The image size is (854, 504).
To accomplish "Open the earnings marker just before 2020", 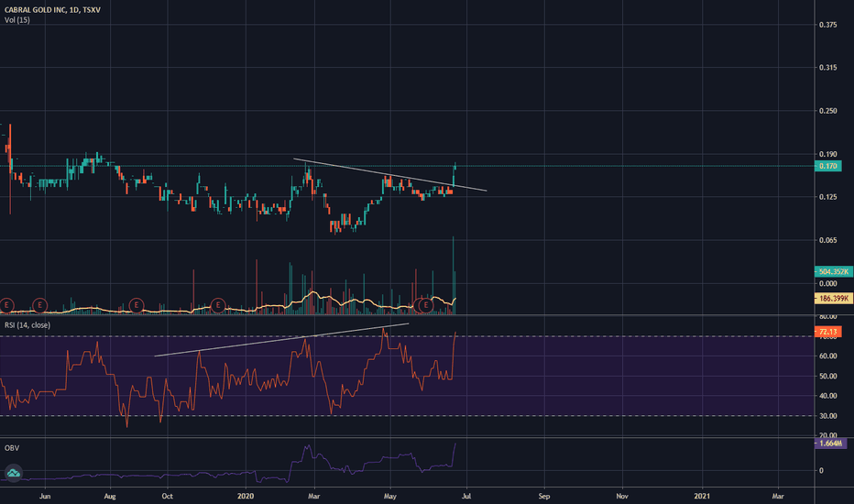I will click(x=218, y=305).
